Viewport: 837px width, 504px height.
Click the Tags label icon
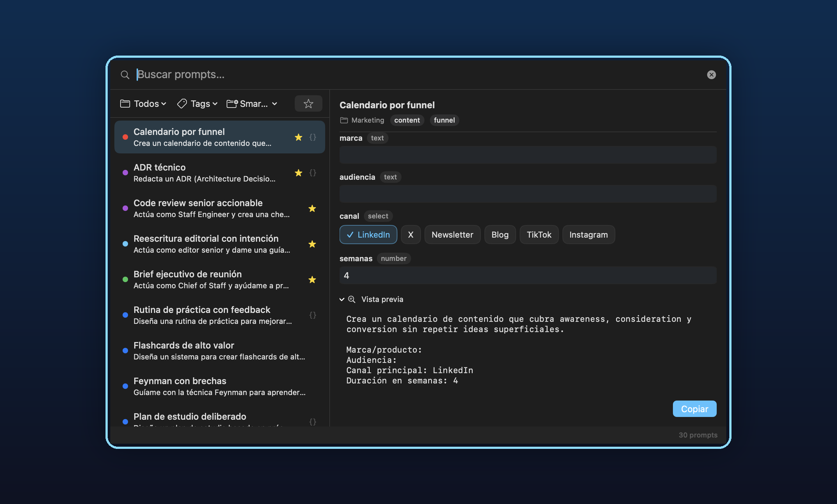click(182, 104)
